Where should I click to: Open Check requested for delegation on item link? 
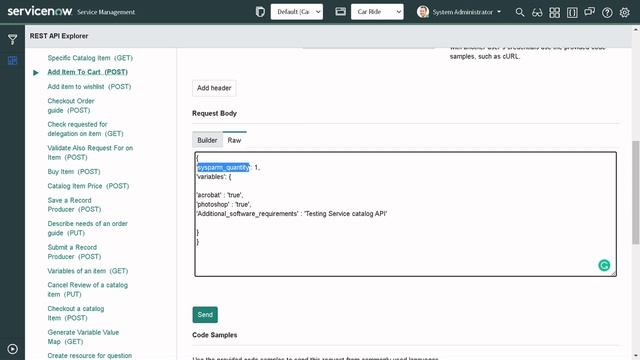[x=85, y=129]
